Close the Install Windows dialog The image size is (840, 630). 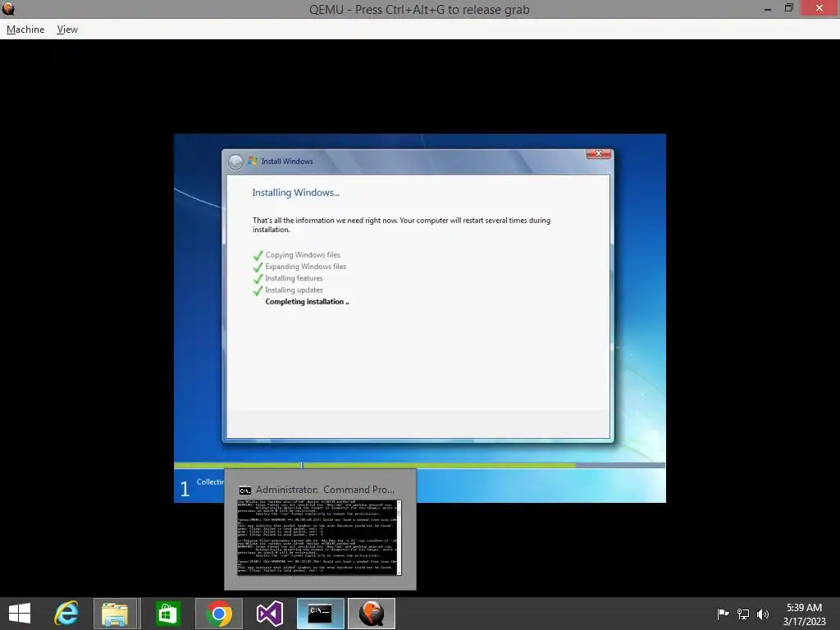point(598,153)
